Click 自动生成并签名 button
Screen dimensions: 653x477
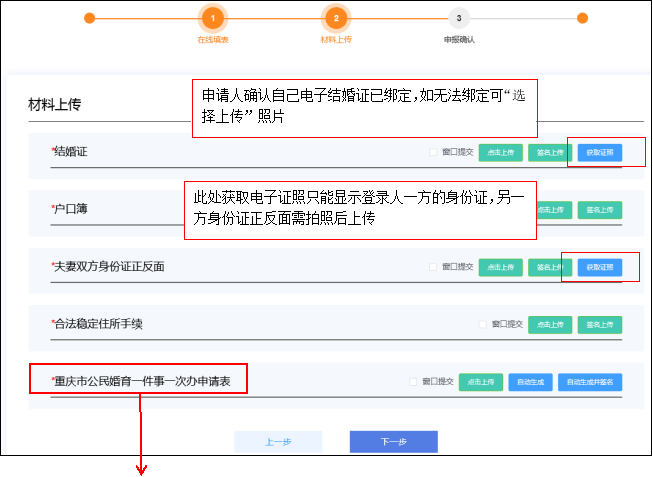click(x=590, y=381)
